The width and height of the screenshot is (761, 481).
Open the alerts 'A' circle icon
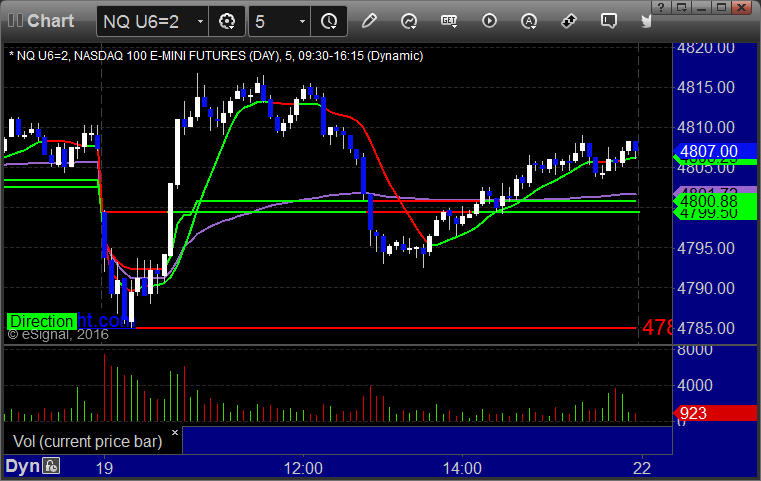(x=529, y=21)
